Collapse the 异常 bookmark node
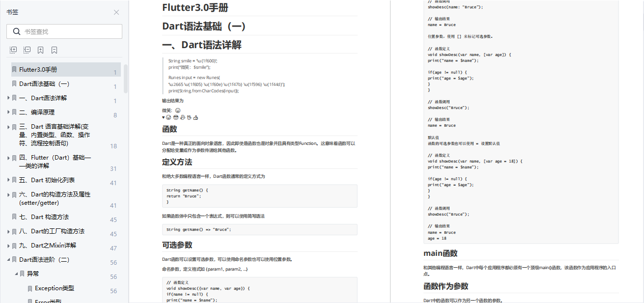Image resolution: width=644 pixels, height=303 pixels. click(x=16, y=274)
